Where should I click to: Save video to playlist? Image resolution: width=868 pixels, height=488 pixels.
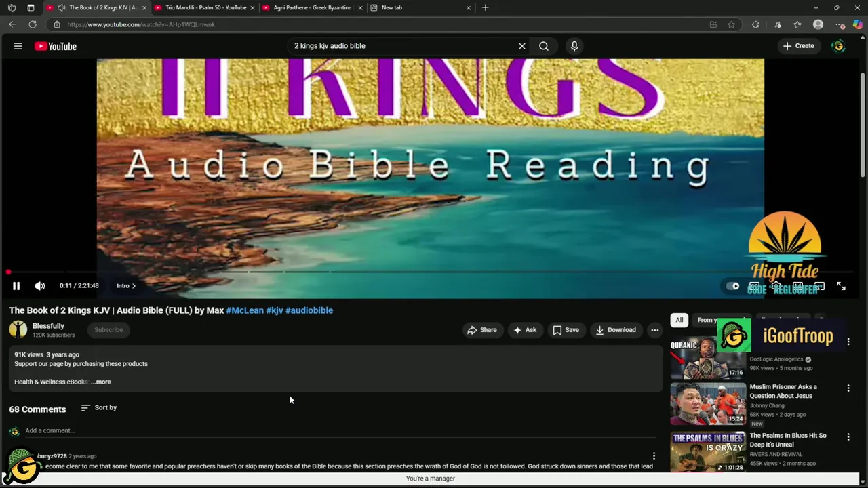[566, 330]
